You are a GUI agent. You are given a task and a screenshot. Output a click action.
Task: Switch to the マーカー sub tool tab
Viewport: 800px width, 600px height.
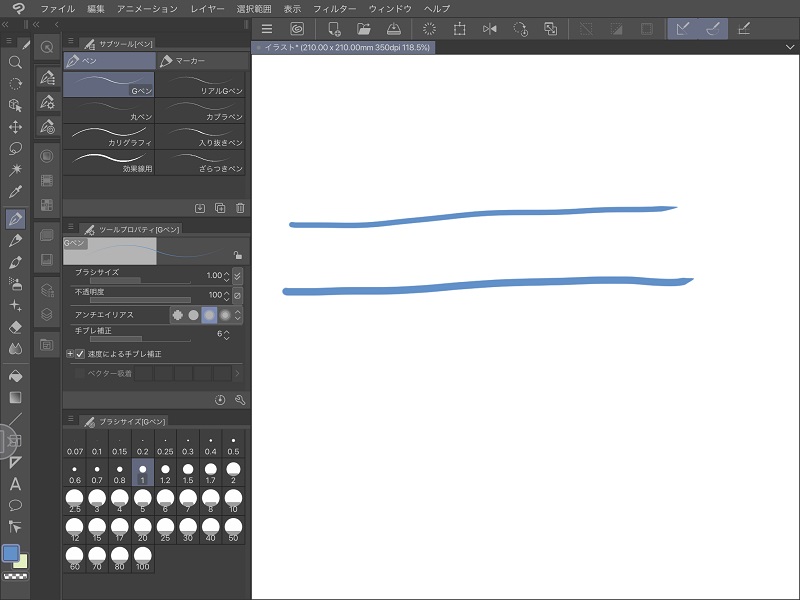203,61
